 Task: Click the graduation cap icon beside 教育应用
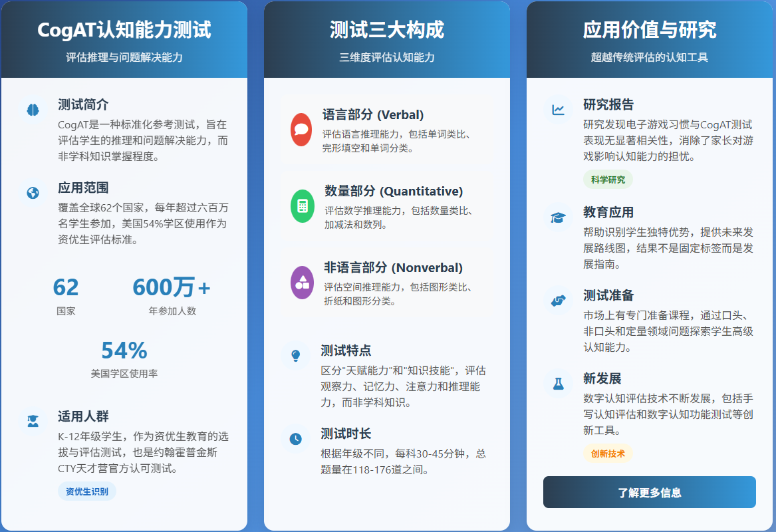[559, 217]
